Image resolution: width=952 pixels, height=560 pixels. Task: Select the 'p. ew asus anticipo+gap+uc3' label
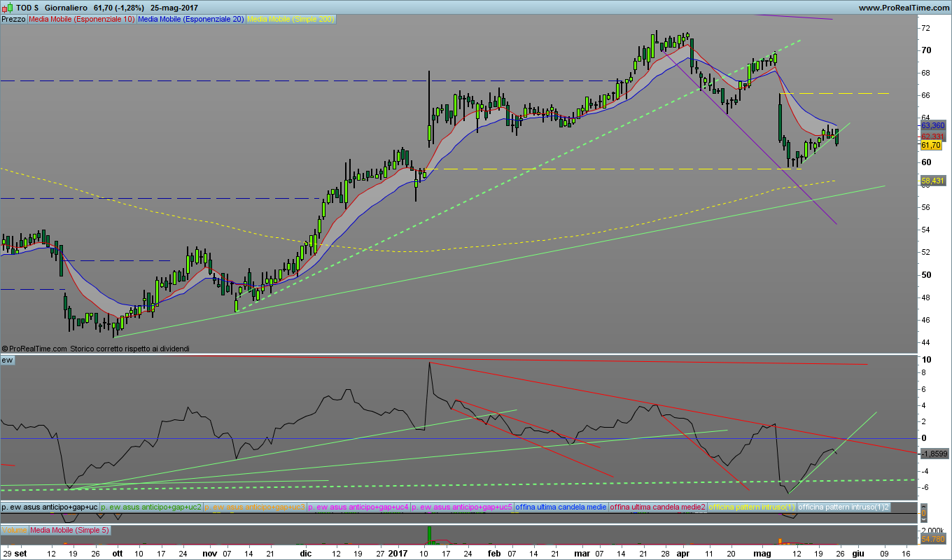pos(255,506)
